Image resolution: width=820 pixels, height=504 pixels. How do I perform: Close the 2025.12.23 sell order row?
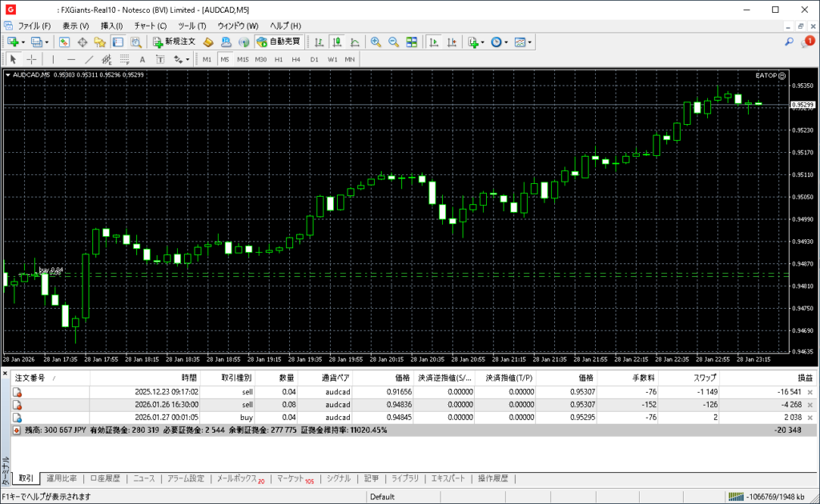pos(810,392)
